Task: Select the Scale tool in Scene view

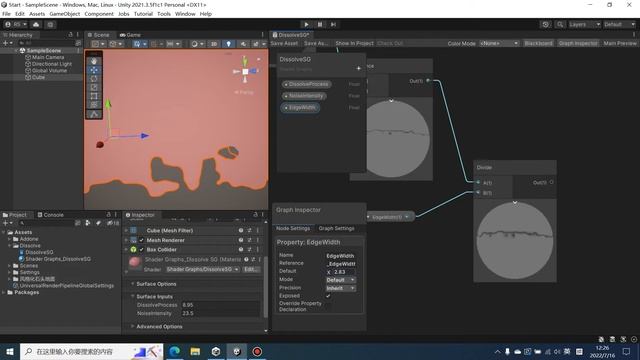Action: pos(94,87)
